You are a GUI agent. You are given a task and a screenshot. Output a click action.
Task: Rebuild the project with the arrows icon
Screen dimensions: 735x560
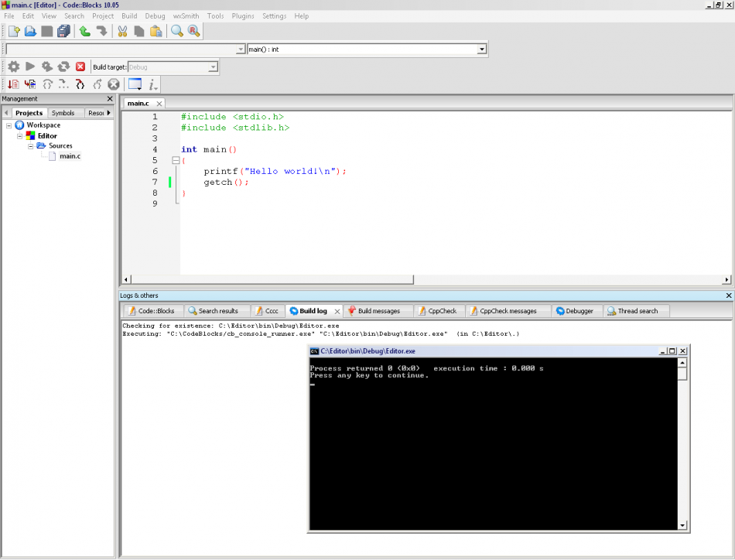(x=63, y=67)
